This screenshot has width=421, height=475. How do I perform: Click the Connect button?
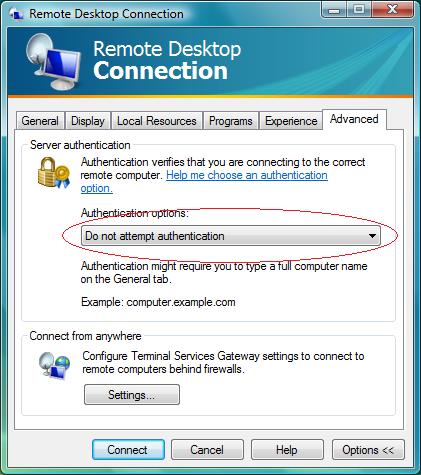(x=128, y=450)
